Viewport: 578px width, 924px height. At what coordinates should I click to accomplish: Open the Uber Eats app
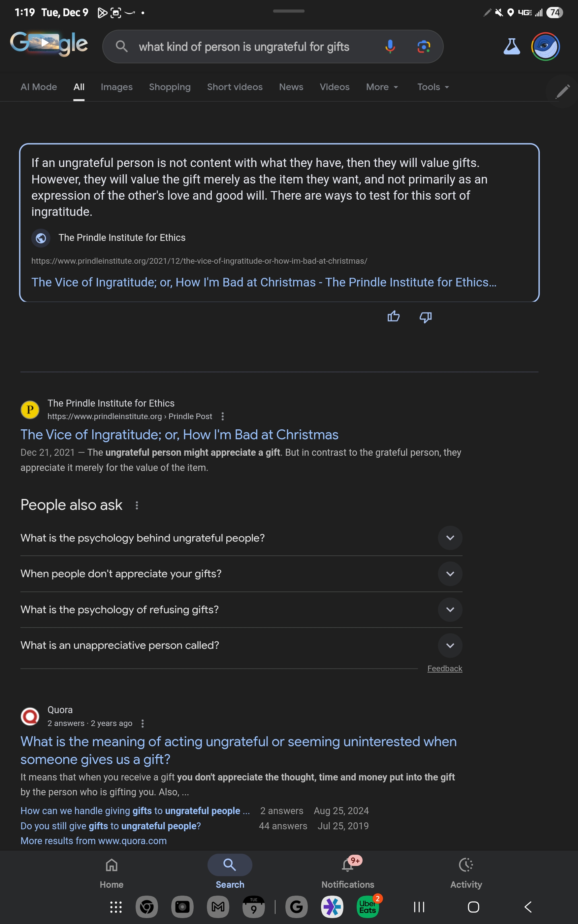(368, 907)
